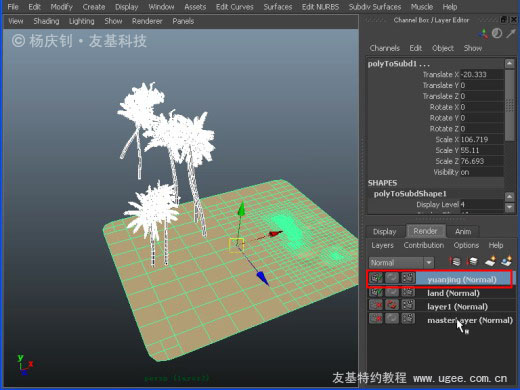Open the Object menu in Channel Box
Image resolution: width=520 pixels, height=390 pixels.
pyautogui.click(x=443, y=48)
